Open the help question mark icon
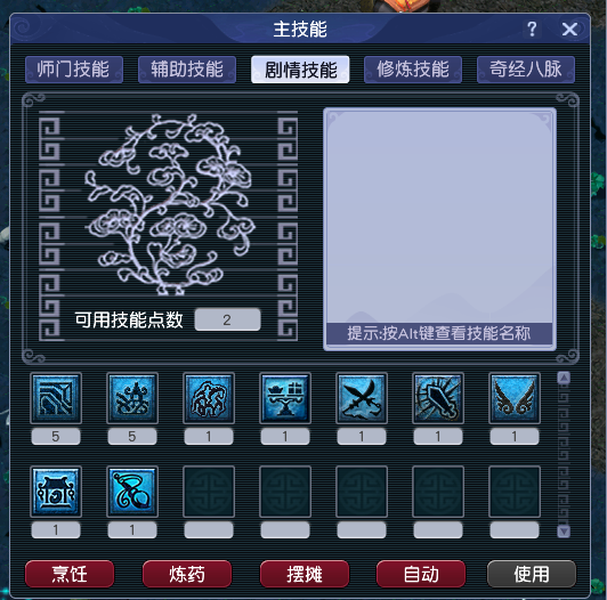 pyautogui.click(x=532, y=29)
